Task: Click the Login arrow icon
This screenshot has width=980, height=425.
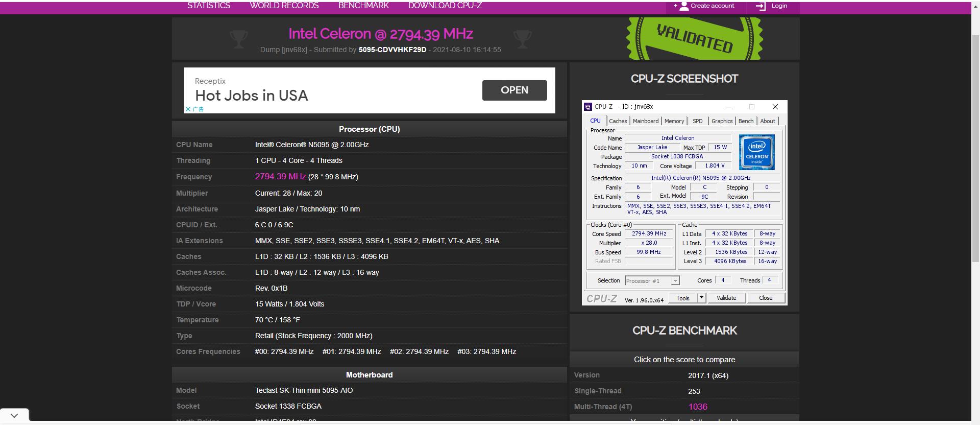Action: pos(761,6)
